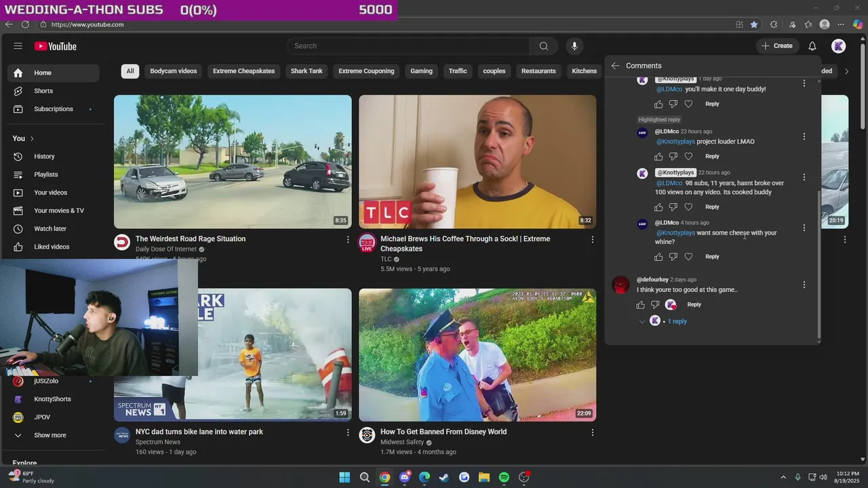The width and height of the screenshot is (868, 488).
Task: Open the TLC channel link
Action: (386, 259)
